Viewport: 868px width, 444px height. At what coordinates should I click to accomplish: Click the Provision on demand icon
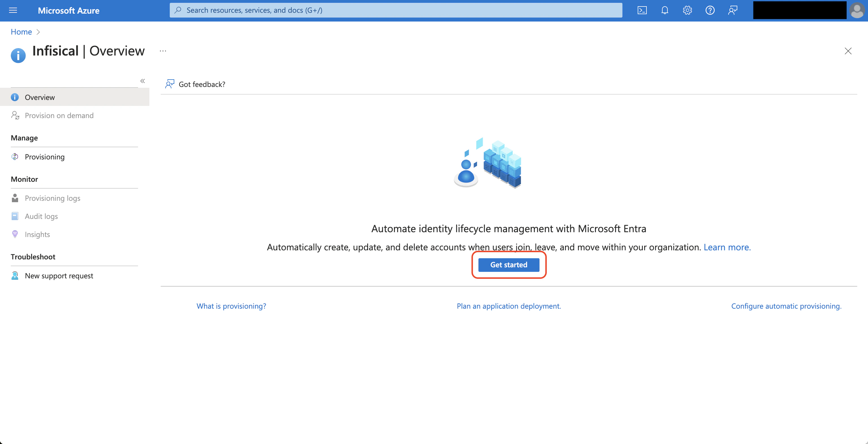[x=15, y=115]
